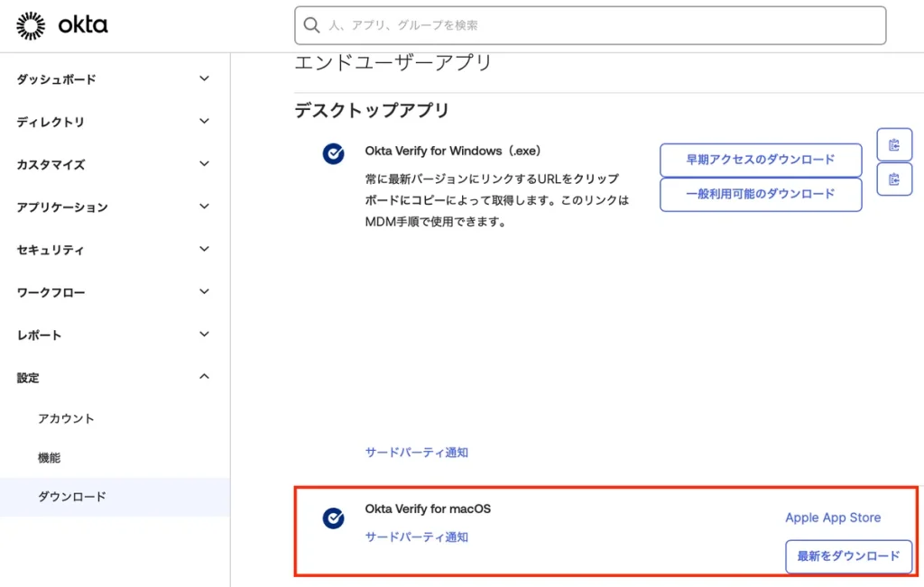
Task: Click the Okta logo in header
Action: coord(62,26)
